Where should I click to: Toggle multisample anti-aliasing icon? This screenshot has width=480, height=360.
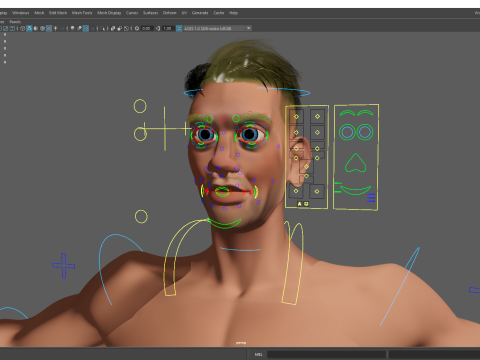click(86, 28)
